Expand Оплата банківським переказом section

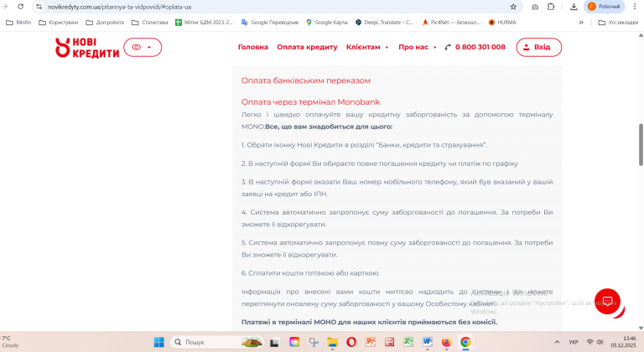(305, 80)
